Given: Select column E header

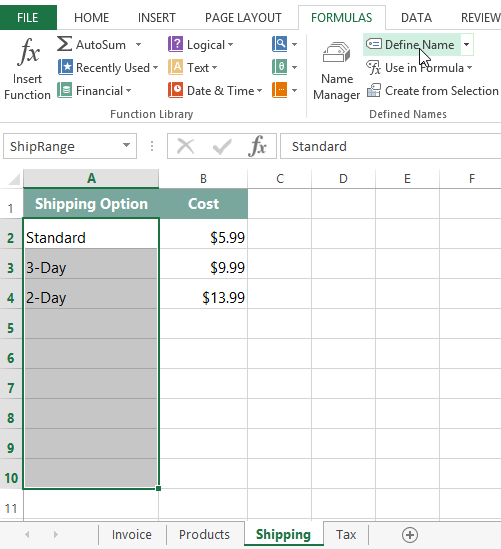Looking at the screenshot, I should (x=408, y=179).
